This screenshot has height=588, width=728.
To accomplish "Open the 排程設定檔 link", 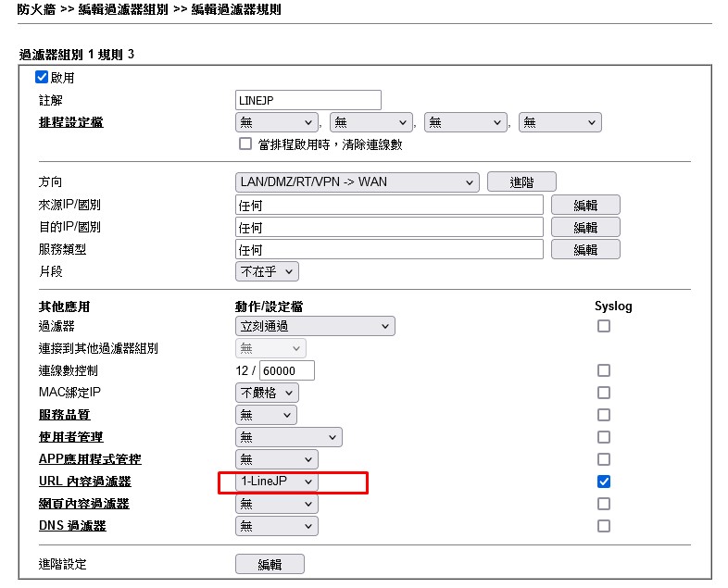I will 65,122.
